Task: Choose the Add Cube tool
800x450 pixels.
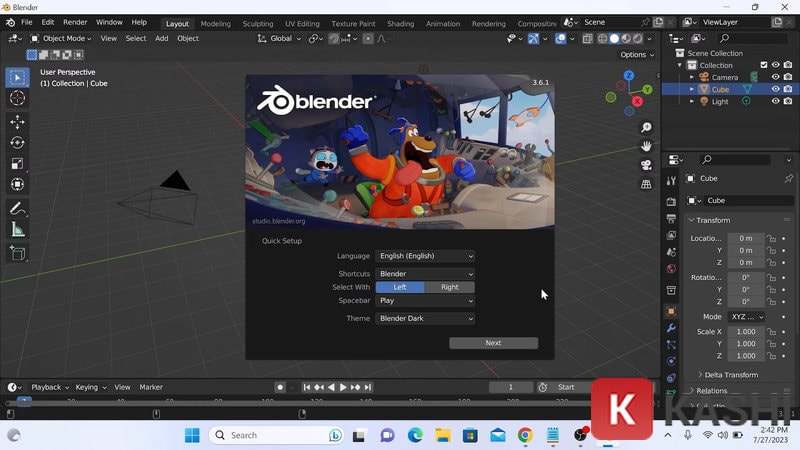Action: (18, 253)
